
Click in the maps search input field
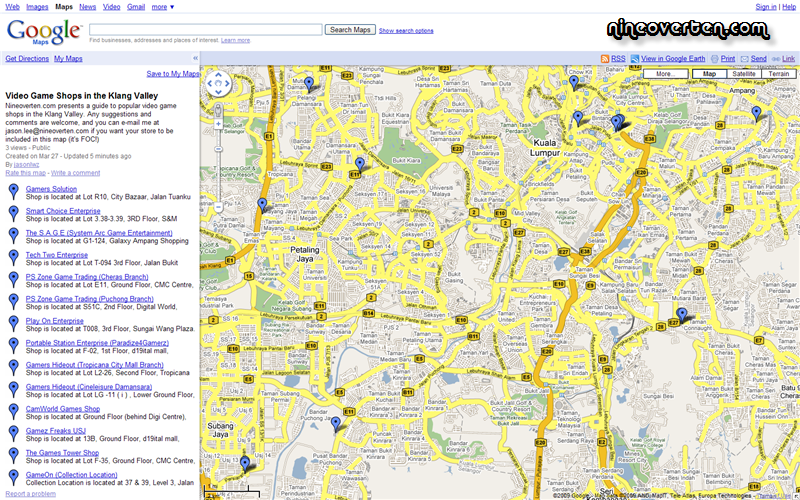206,30
